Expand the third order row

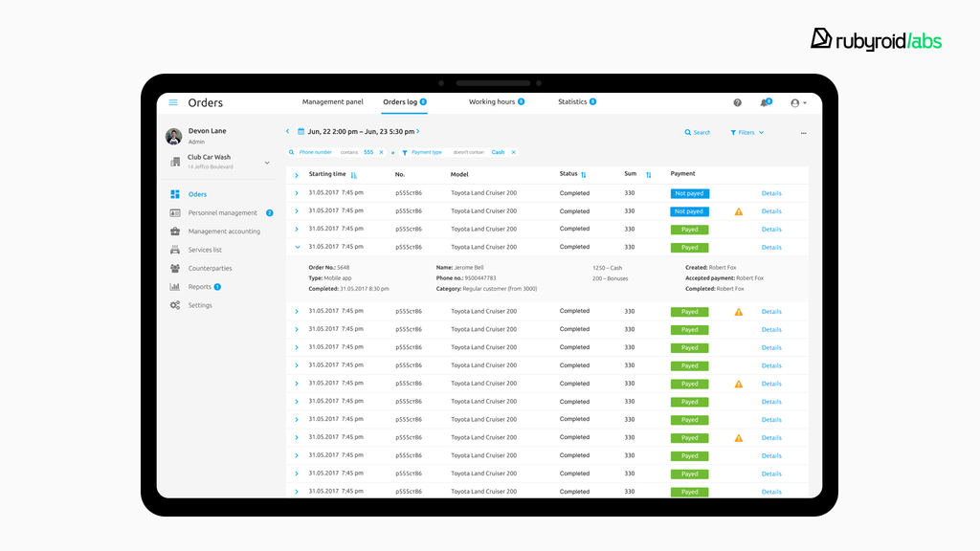(x=297, y=230)
